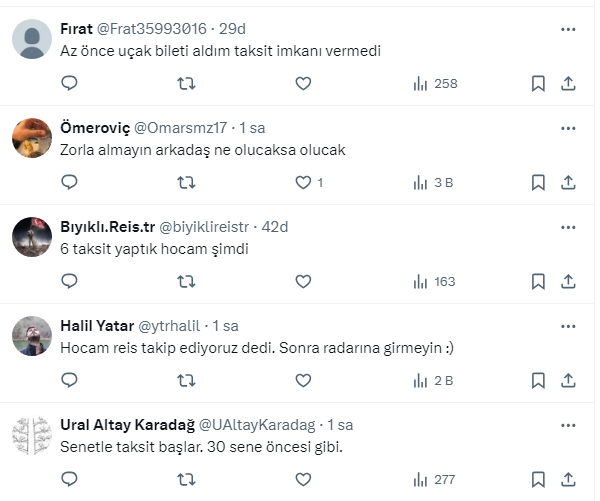This screenshot has height=501, width=600.
Task: Open Ural Altay Karadağ's profile name
Action: click(x=129, y=425)
